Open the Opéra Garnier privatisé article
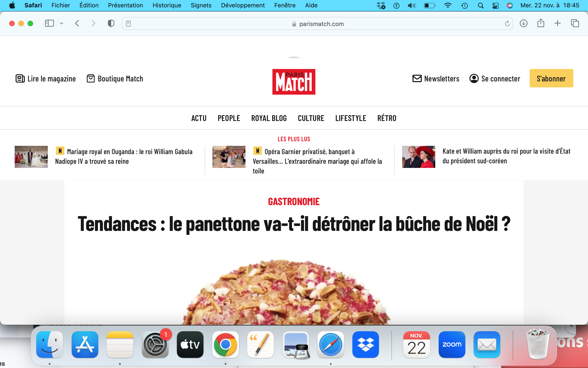Image resolution: width=588 pixels, height=368 pixels. 317,161
